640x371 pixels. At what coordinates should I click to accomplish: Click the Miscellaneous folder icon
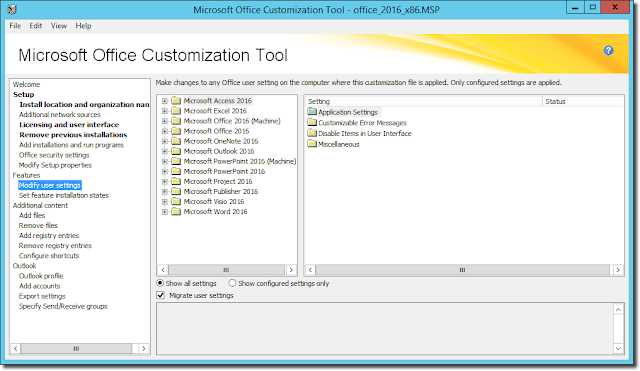pos(312,144)
